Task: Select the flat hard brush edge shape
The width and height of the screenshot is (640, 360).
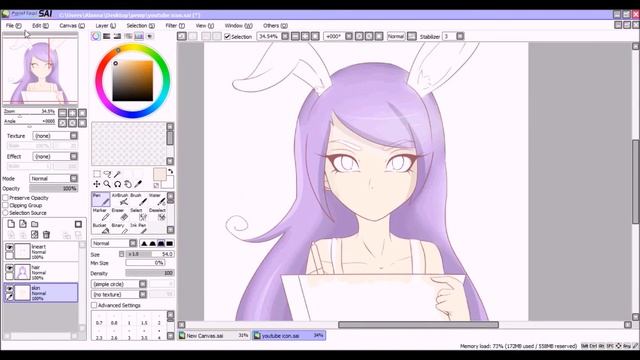Action: (x=170, y=243)
